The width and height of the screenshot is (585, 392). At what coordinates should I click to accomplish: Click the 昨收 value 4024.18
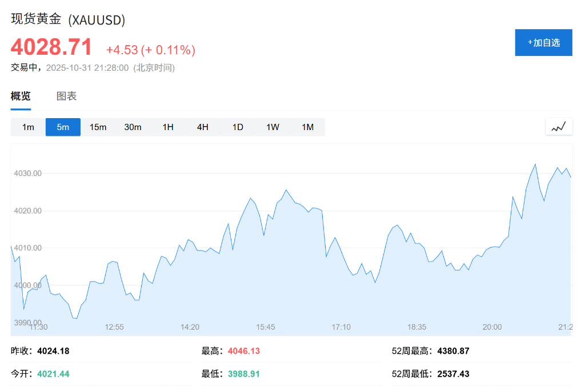51,350
